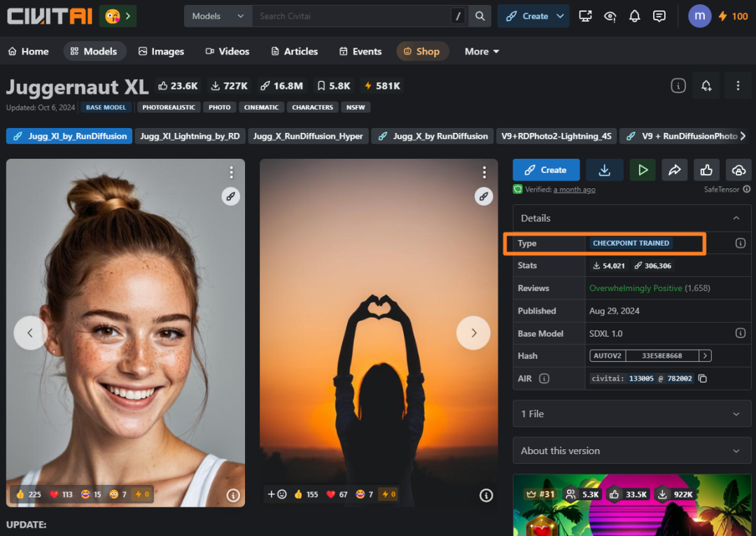Click the 727K downloads badge
Image resolution: width=756 pixels, height=536 pixels.
[230, 86]
